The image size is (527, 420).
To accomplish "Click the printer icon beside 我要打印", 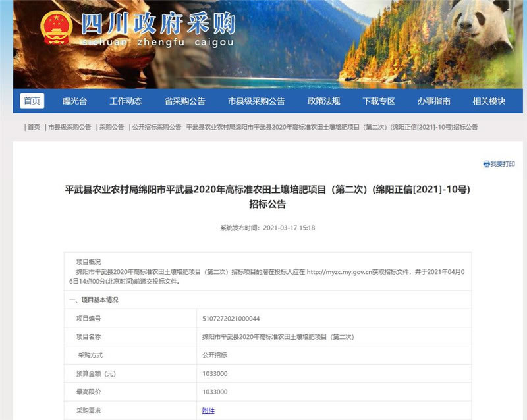I will point(486,164).
